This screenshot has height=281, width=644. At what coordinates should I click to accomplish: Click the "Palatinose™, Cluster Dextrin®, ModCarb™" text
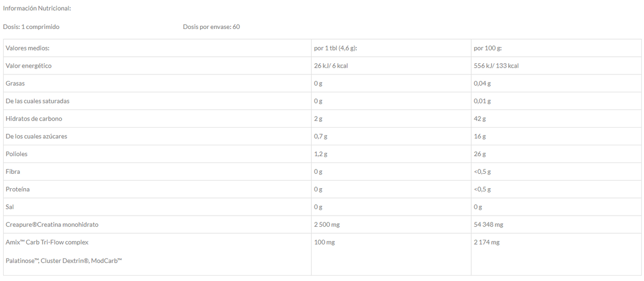coord(64,261)
